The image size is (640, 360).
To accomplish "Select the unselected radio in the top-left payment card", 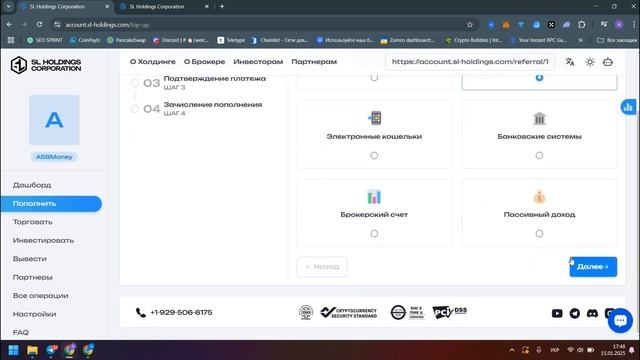I will [374, 78].
